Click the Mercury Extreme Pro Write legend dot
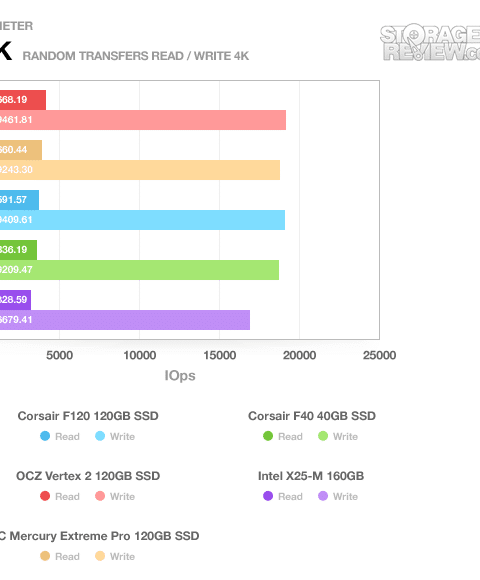The height and width of the screenshot is (580, 480). (x=100, y=556)
